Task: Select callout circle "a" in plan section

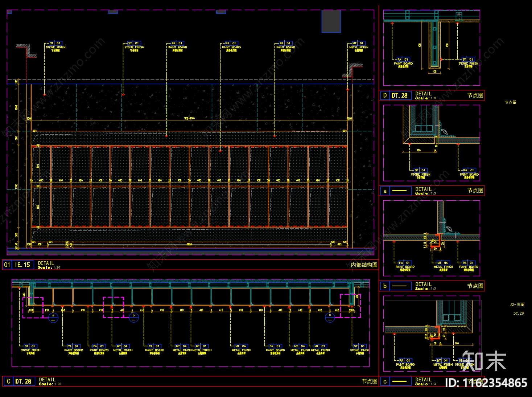Action: click(53, 318)
